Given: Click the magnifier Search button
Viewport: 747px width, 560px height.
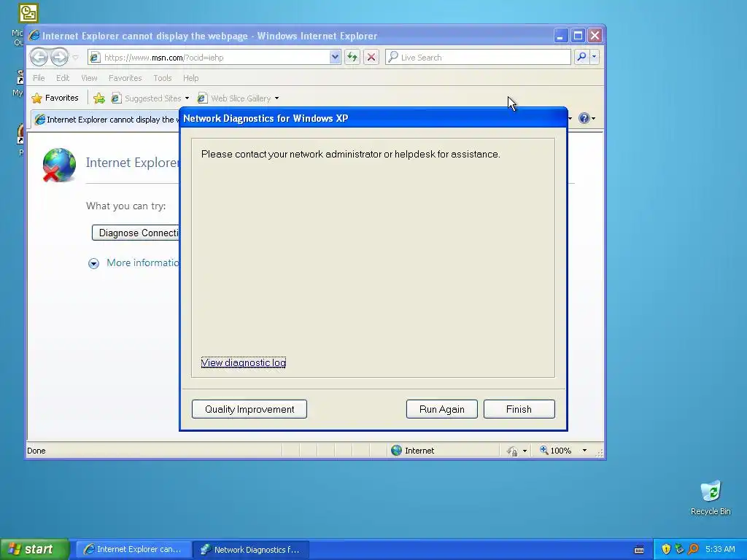Looking at the screenshot, I should pos(581,57).
